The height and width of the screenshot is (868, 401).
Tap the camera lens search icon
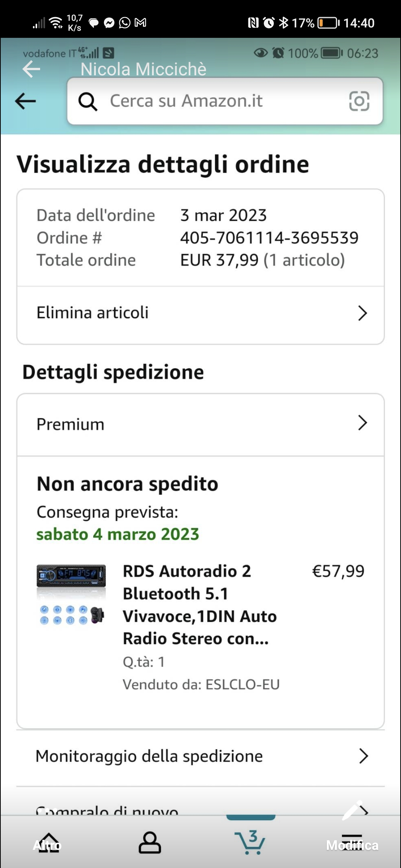(359, 101)
